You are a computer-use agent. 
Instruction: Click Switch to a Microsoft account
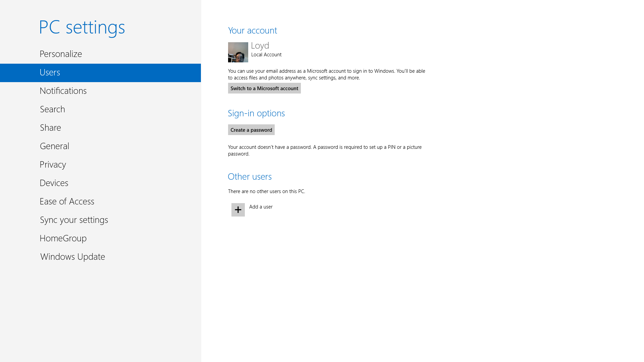click(264, 88)
